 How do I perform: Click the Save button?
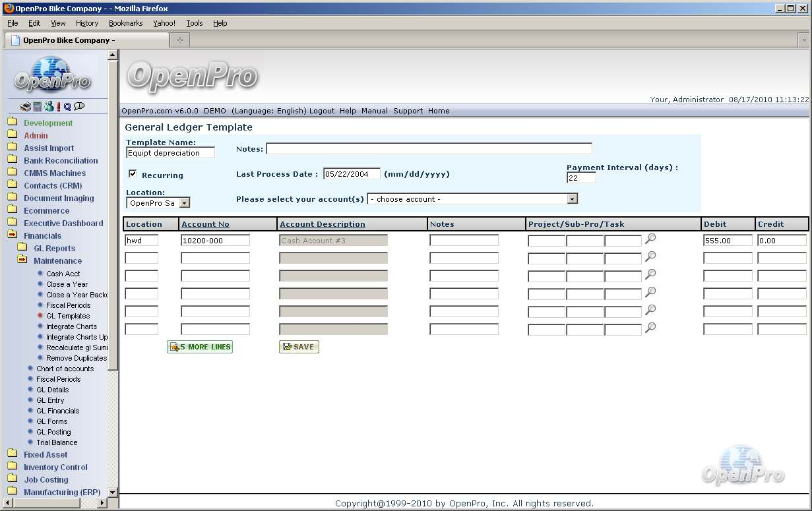(x=299, y=347)
